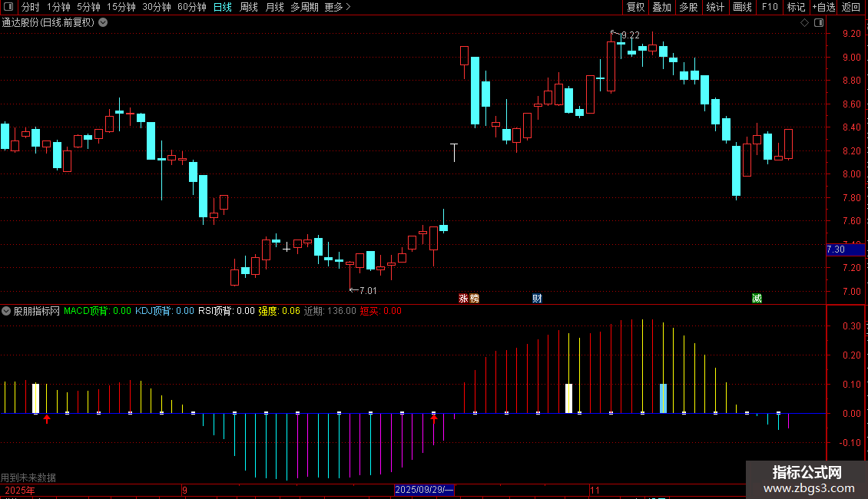Select the 30分钟 period tab
This screenshot has height=499, width=868.
(156, 7)
